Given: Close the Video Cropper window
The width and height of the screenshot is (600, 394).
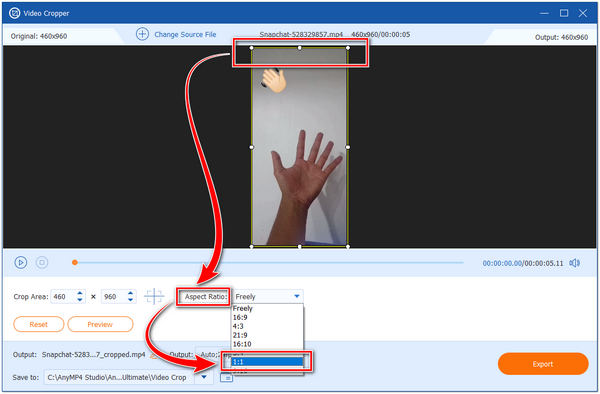Looking at the screenshot, I should coord(583,13).
